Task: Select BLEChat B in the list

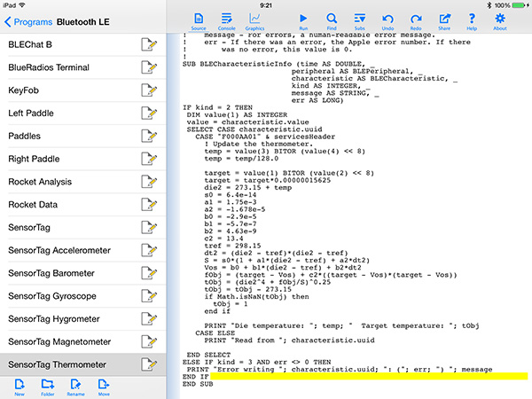Action: click(83, 44)
